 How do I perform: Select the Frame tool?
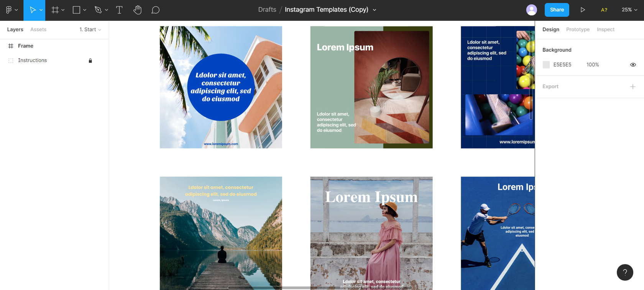(x=55, y=10)
